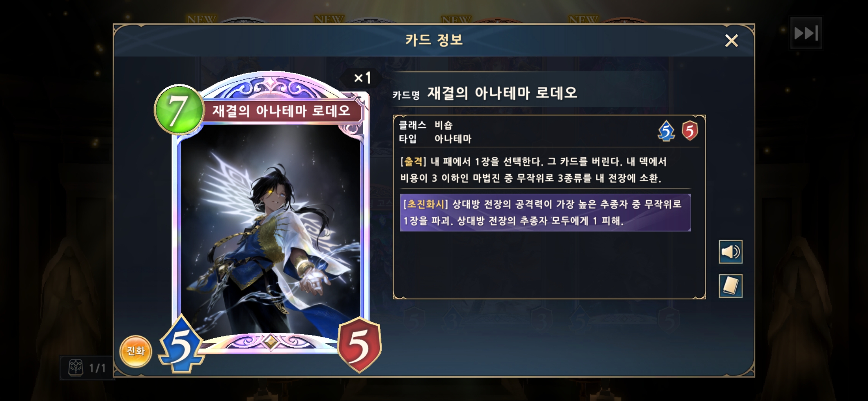
Task: Click the 타입 아나테마 type label
Action: (x=435, y=139)
